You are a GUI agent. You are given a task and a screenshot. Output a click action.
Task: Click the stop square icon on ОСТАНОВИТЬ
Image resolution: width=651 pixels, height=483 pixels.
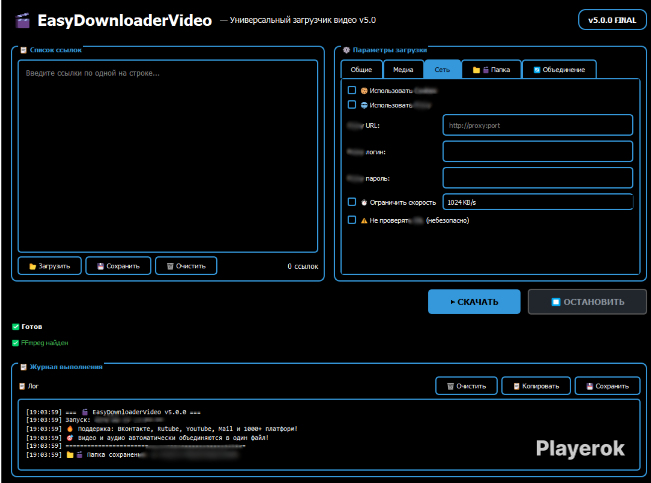pos(556,302)
